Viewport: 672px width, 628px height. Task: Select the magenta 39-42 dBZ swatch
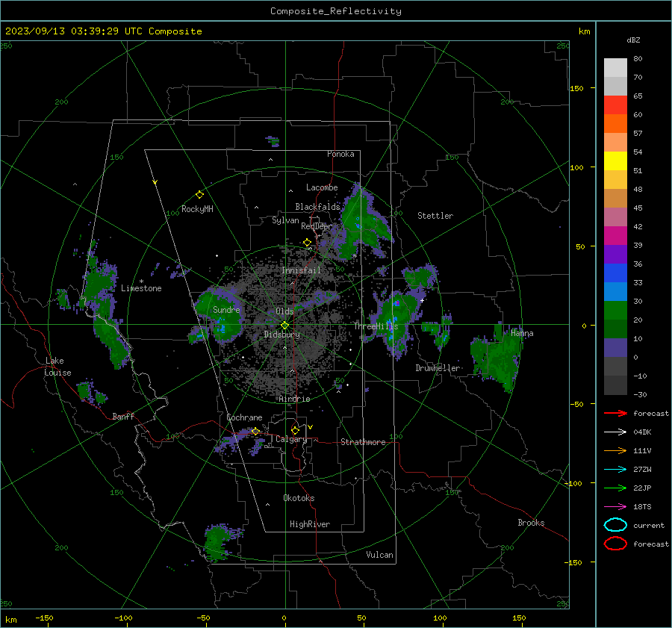click(615, 236)
